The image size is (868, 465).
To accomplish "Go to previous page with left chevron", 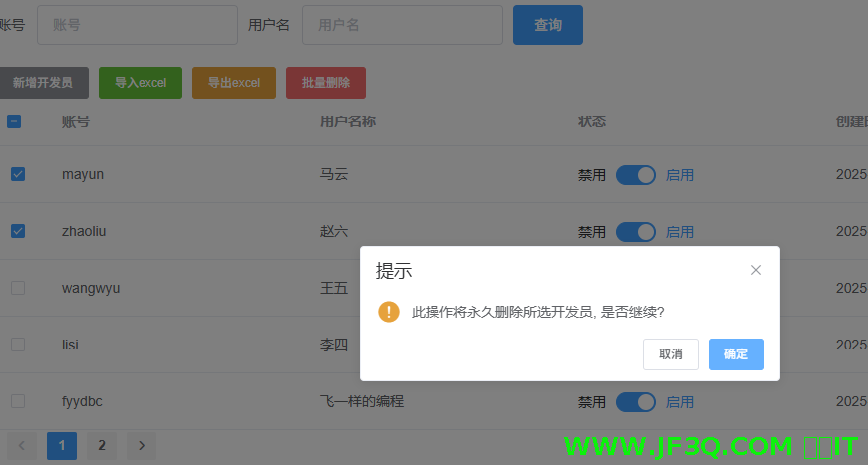I will [22, 446].
